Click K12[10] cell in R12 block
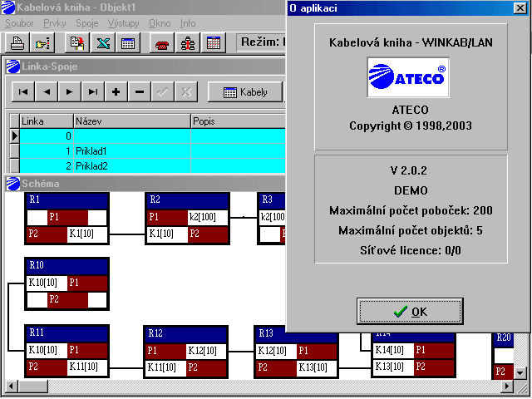 pos(206,351)
